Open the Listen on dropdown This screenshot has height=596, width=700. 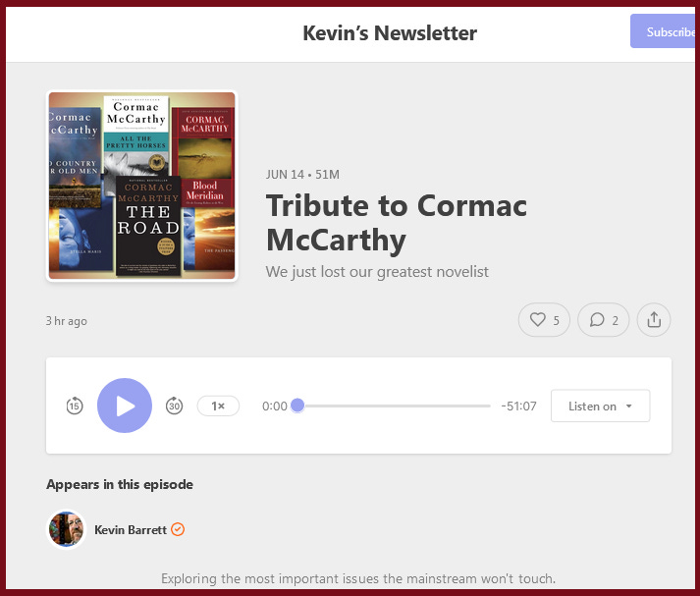tap(600, 406)
